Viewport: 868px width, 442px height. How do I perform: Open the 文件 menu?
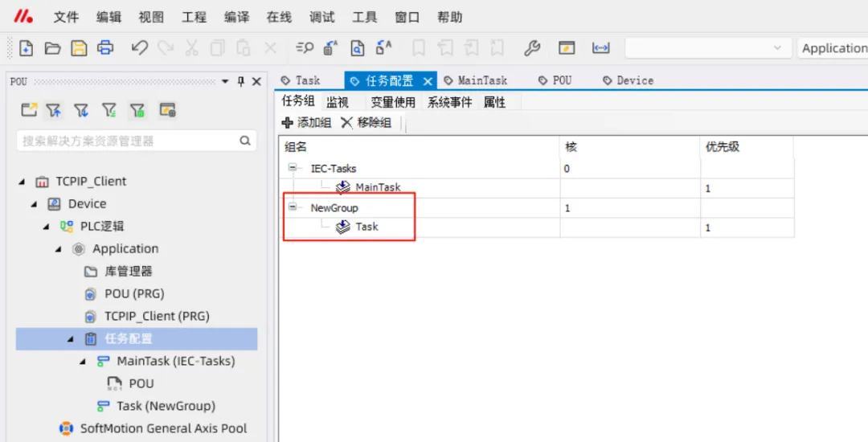66,17
